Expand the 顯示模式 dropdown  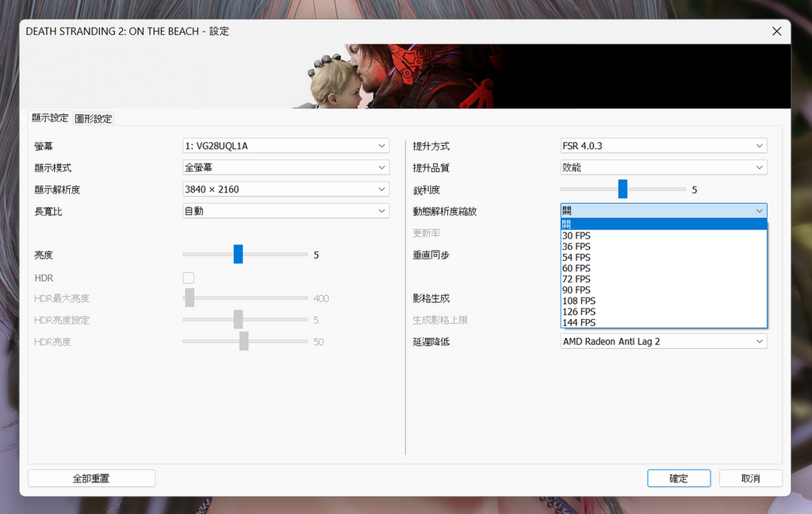[285, 168]
